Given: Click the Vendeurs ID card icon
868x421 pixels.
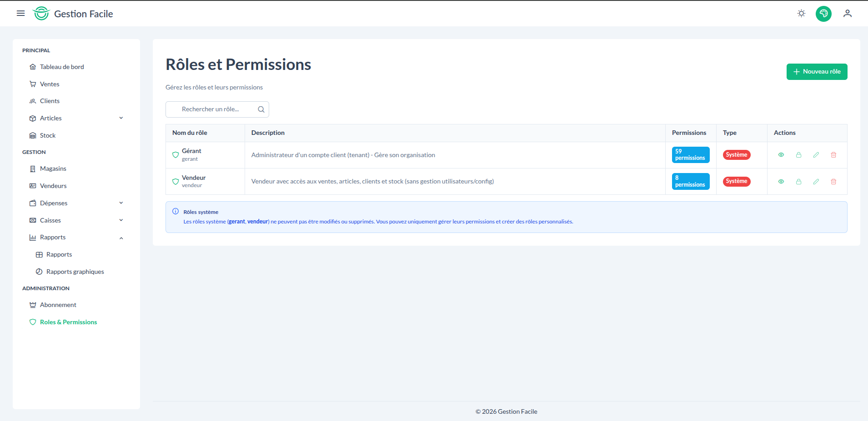Looking at the screenshot, I should point(33,186).
